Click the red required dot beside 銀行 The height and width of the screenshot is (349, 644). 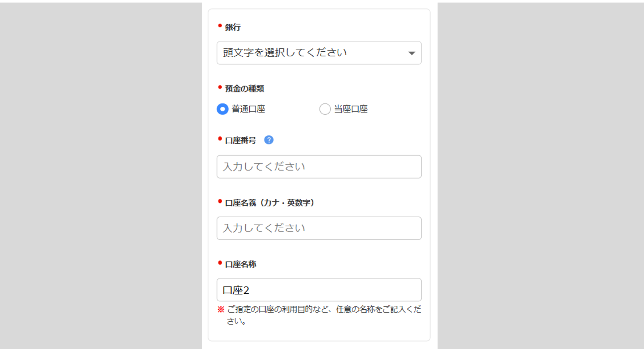220,25
